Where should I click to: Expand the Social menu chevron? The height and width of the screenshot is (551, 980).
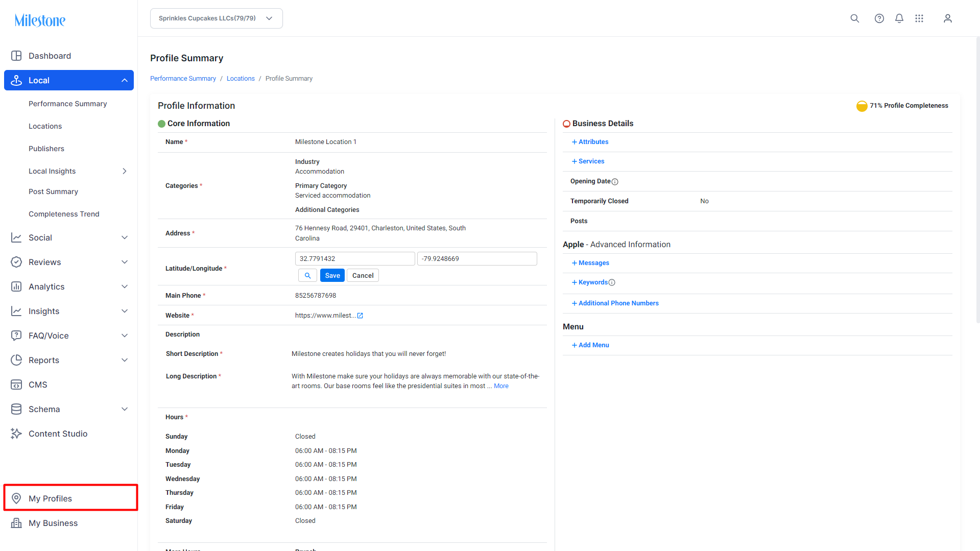point(124,237)
